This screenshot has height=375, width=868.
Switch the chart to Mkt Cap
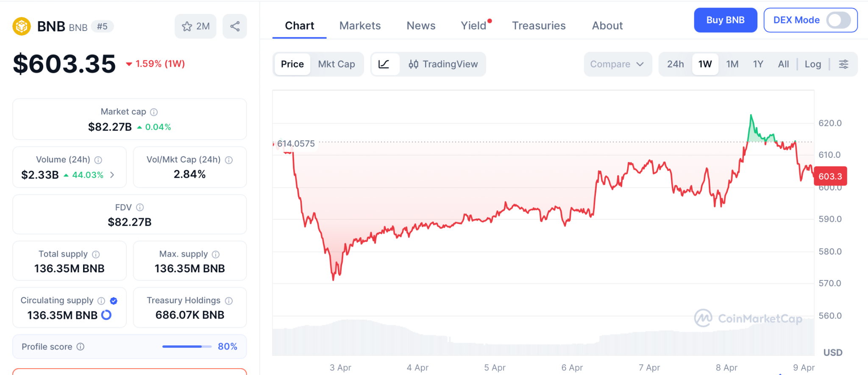(x=337, y=64)
